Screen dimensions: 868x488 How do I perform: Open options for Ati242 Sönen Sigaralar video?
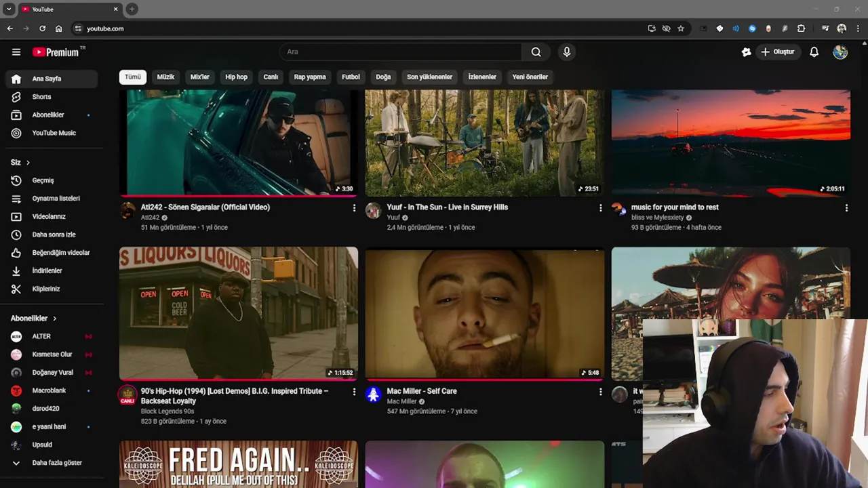click(x=354, y=208)
